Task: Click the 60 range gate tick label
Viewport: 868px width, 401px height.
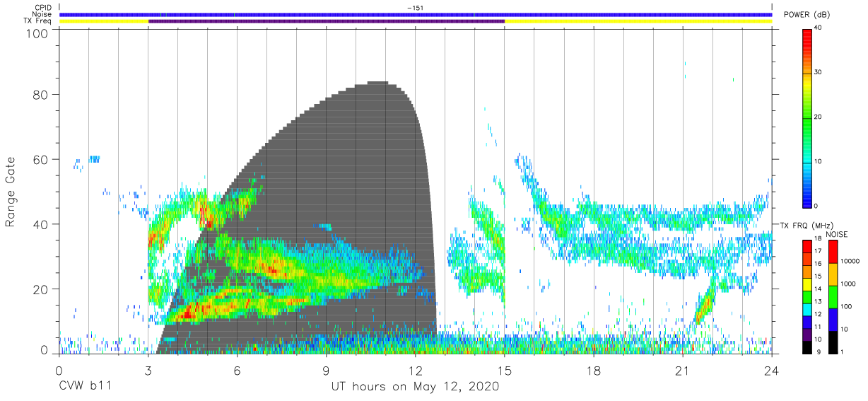Action: point(41,160)
